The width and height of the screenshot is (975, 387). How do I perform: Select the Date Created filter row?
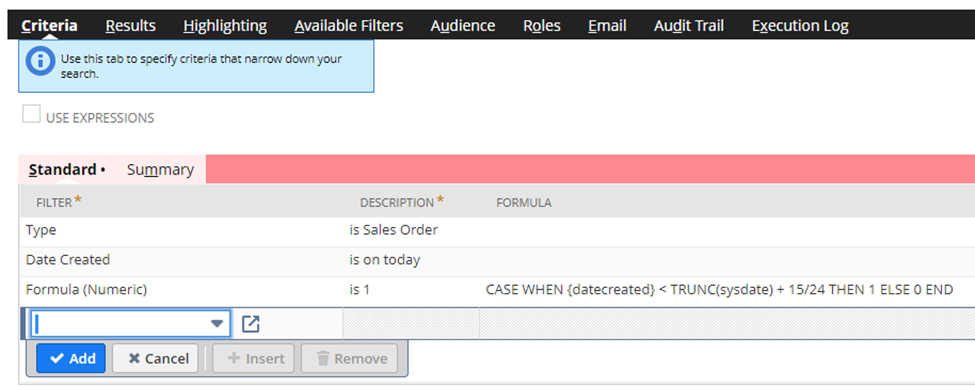497,260
